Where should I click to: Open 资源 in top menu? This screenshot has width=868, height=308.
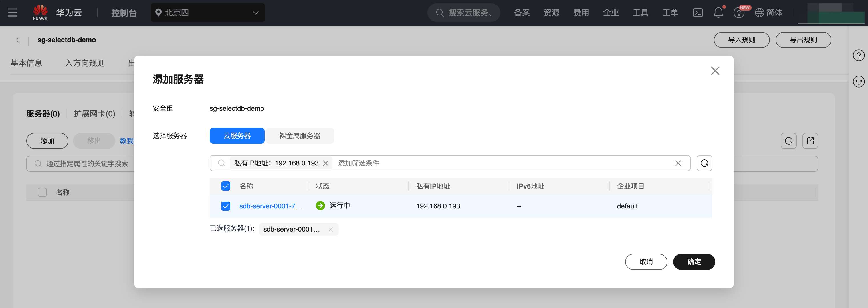coord(552,13)
